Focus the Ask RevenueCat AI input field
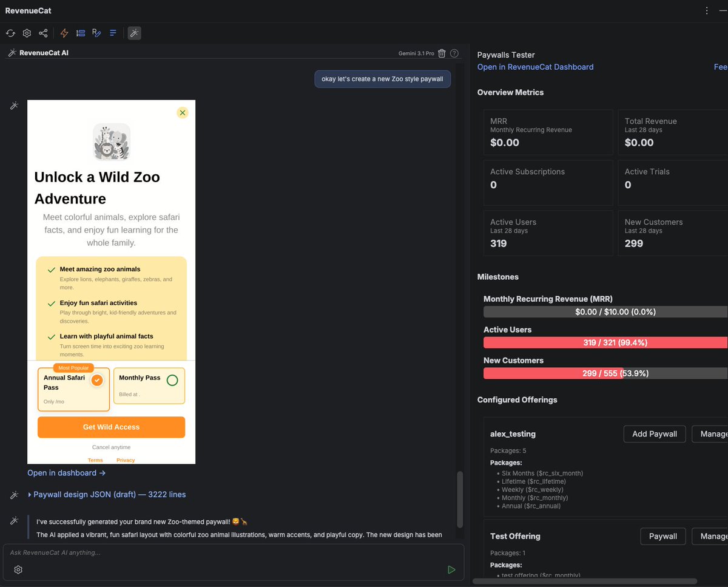Screen dimensions: 728x587 point(234,553)
